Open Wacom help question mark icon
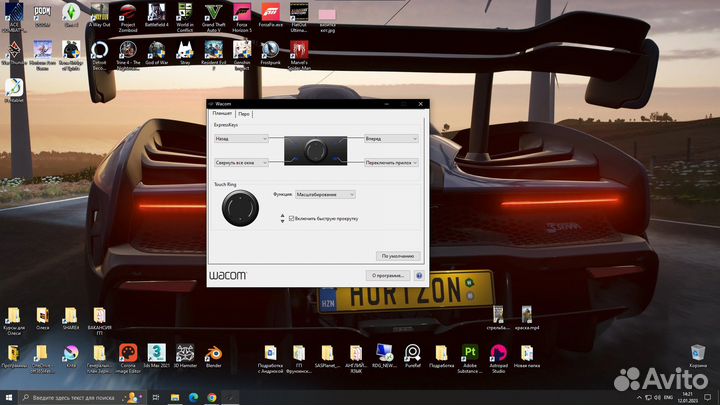The image size is (720, 405). pyautogui.click(x=419, y=276)
